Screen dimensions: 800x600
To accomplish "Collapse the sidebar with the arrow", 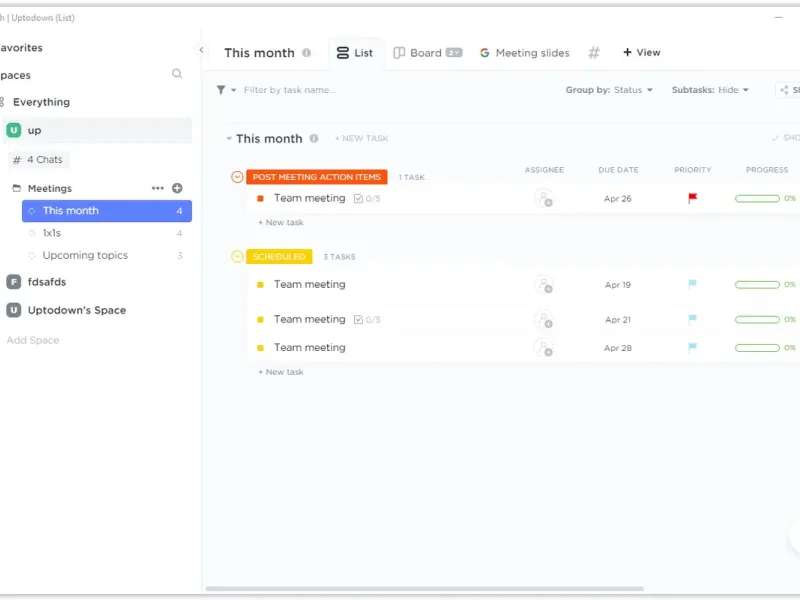I will point(201,50).
